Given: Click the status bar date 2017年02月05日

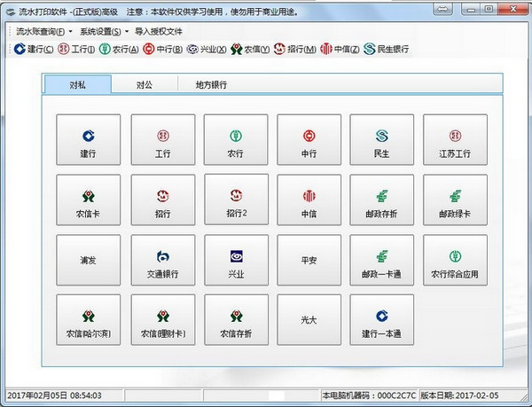Looking at the screenshot, I should 38,395.
